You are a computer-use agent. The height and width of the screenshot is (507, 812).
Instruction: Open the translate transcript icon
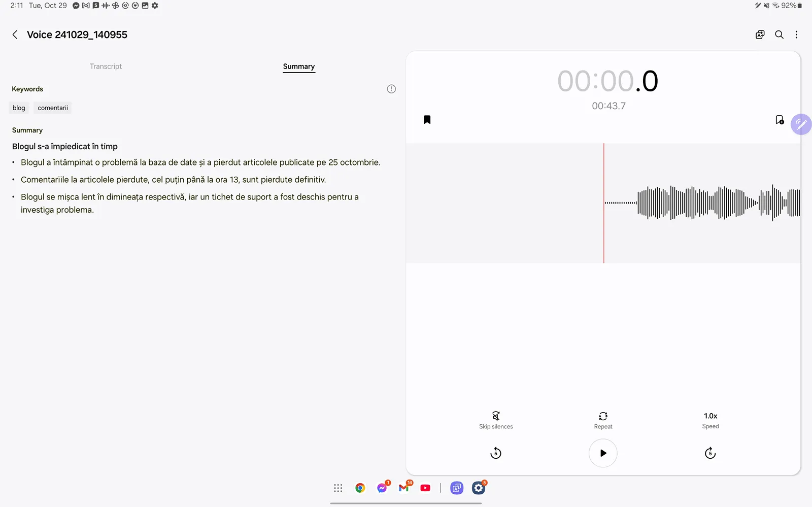click(x=760, y=35)
